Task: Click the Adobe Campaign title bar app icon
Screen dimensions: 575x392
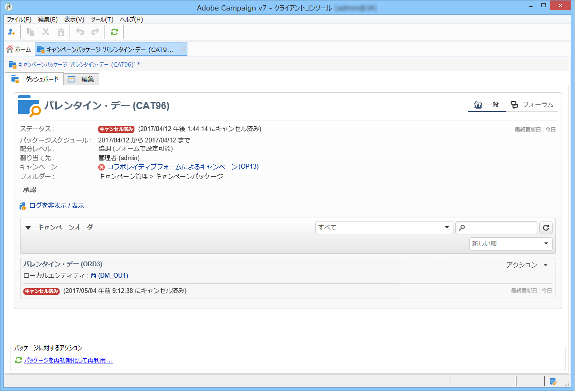Action: [x=8, y=7]
